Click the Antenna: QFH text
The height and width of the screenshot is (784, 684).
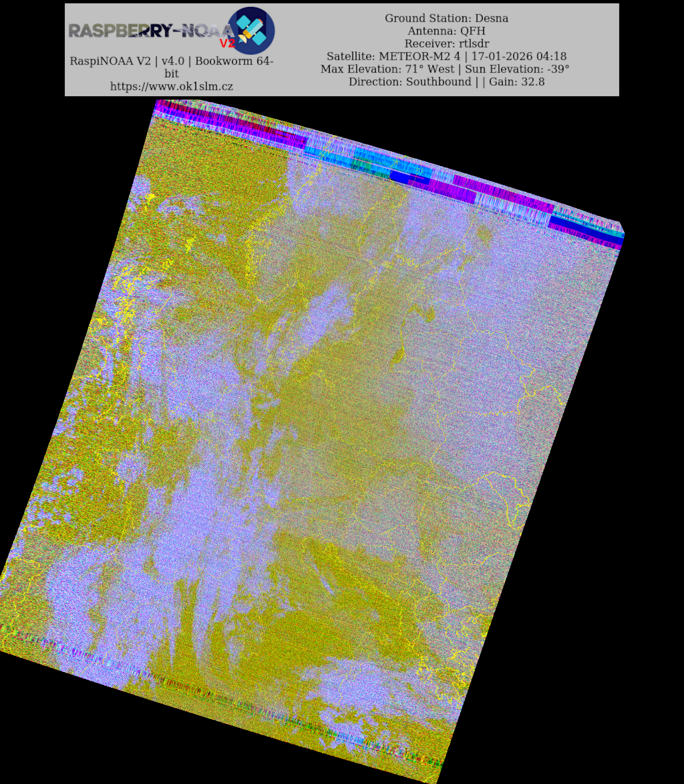click(446, 31)
